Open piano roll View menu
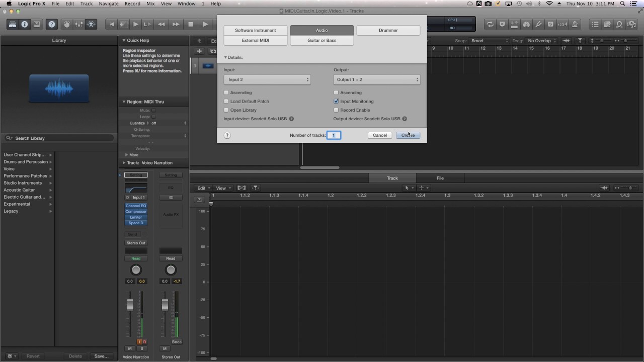This screenshot has height=362, width=644. coord(223,188)
